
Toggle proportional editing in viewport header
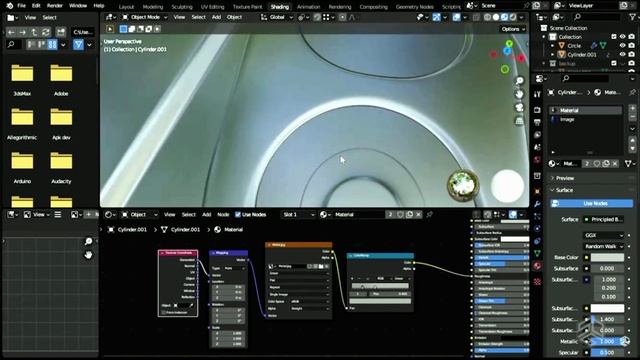(342, 17)
